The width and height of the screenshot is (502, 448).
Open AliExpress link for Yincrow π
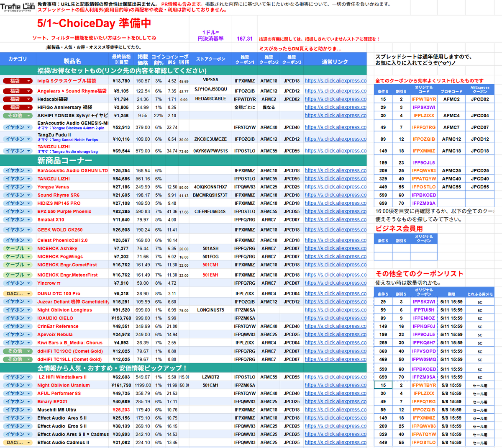pyautogui.click(x=336, y=283)
